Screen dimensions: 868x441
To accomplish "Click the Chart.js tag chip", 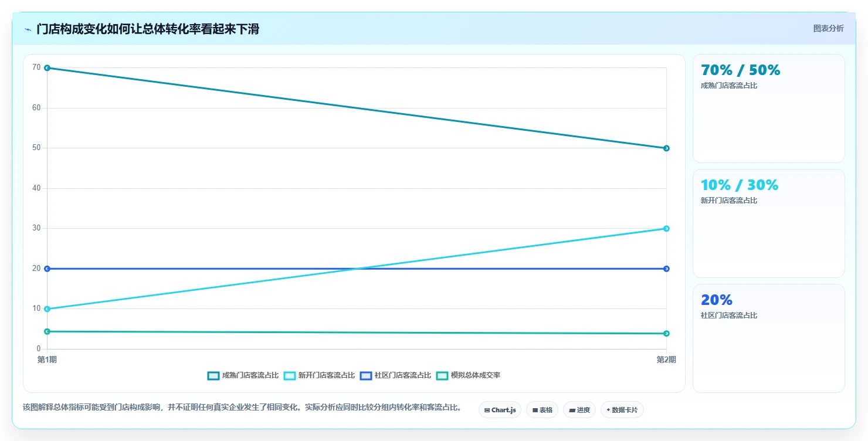I will point(500,410).
